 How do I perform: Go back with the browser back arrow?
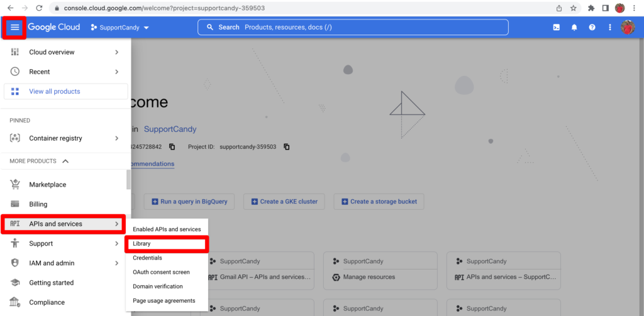tap(10, 8)
